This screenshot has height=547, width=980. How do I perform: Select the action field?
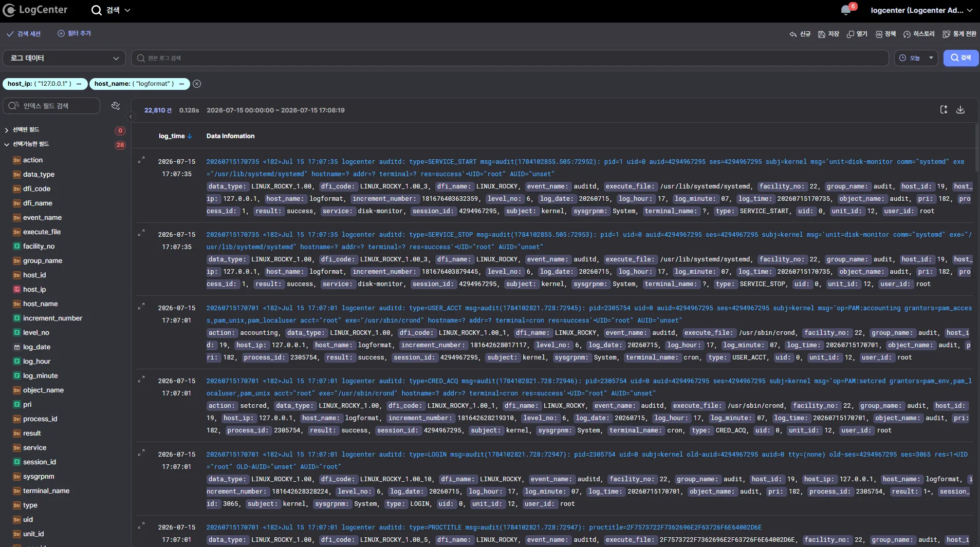[x=32, y=160]
